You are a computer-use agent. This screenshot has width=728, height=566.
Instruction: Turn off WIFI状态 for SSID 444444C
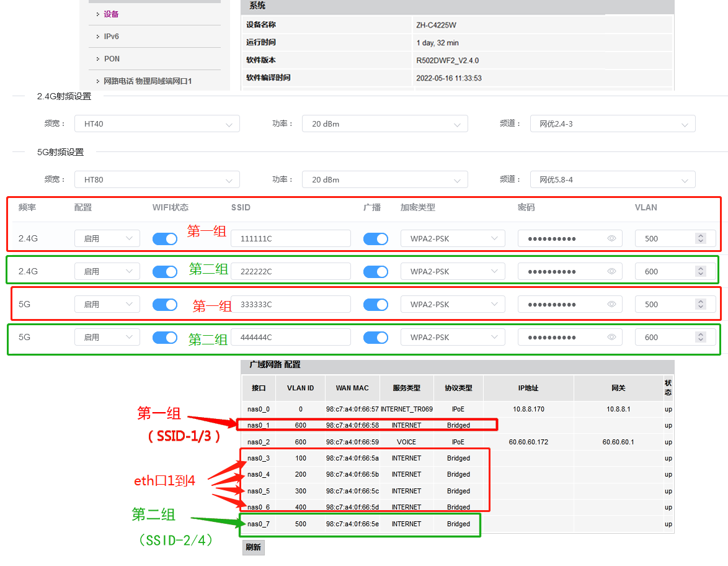tap(165, 337)
